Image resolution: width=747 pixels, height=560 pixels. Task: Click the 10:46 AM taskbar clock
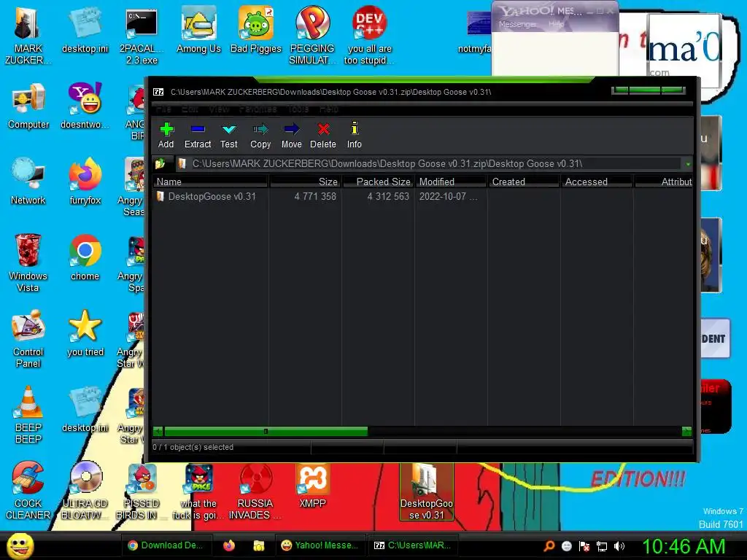[684, 546]
